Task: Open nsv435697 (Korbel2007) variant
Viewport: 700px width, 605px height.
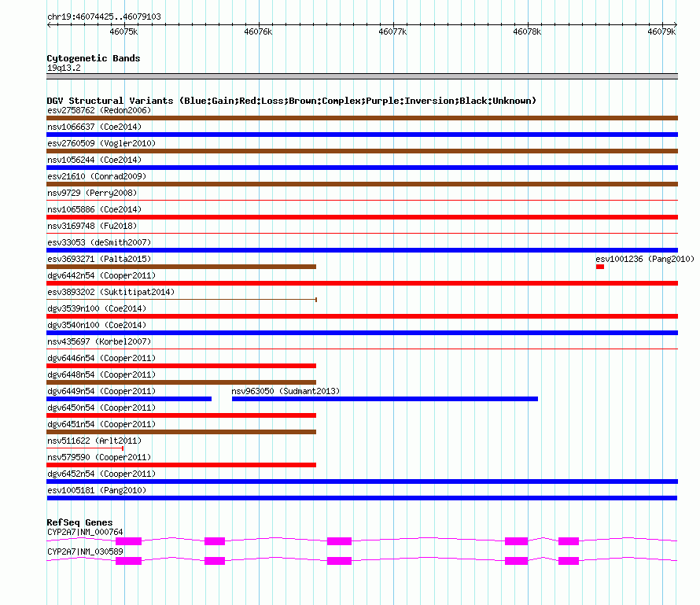Action: (362, 349)
